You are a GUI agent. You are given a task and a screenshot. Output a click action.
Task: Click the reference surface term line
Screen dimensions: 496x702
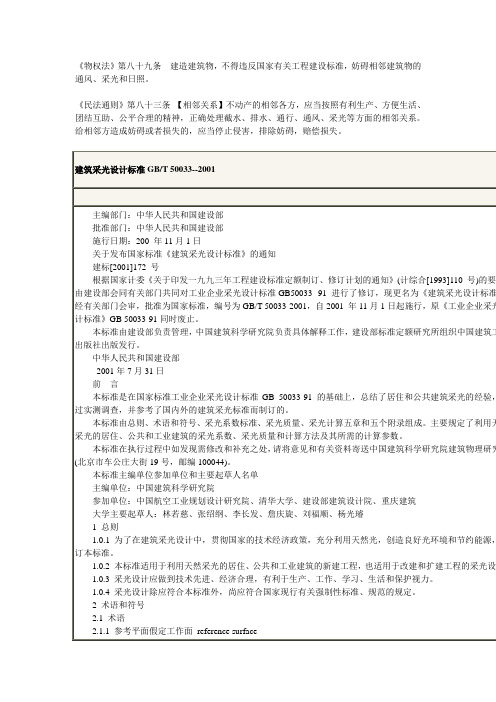[x=175, y=631]
